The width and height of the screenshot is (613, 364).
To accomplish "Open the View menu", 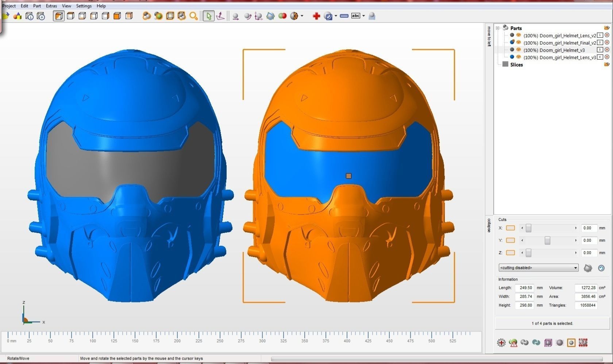I will pos(66,6).
